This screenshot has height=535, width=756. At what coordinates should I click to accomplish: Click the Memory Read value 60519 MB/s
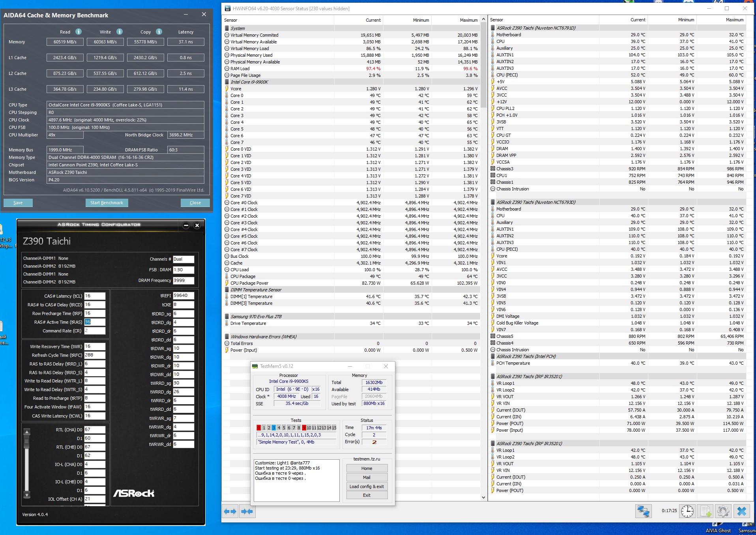[65, 42]
